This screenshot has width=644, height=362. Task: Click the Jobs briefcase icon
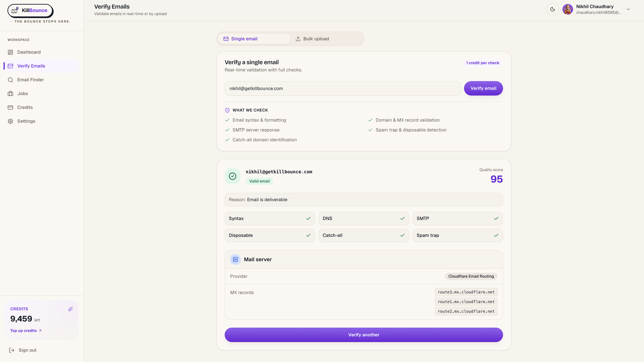coord(10,94)
